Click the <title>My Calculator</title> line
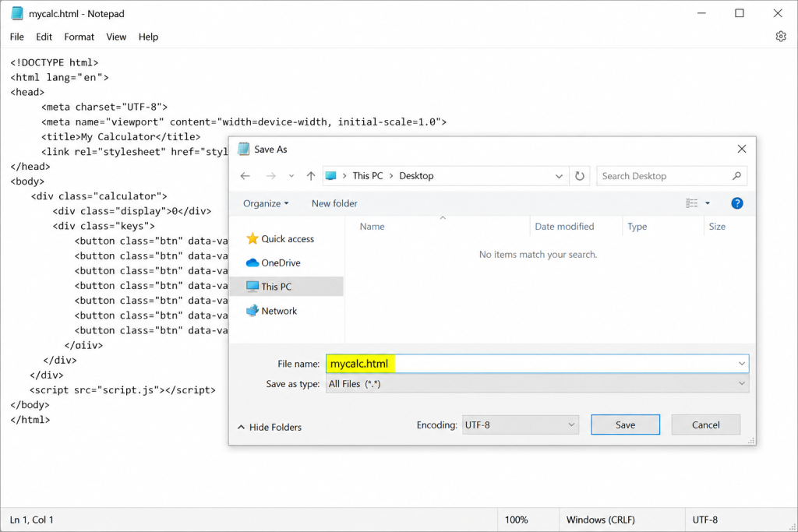The image size is (798, 532). [121, 137]
